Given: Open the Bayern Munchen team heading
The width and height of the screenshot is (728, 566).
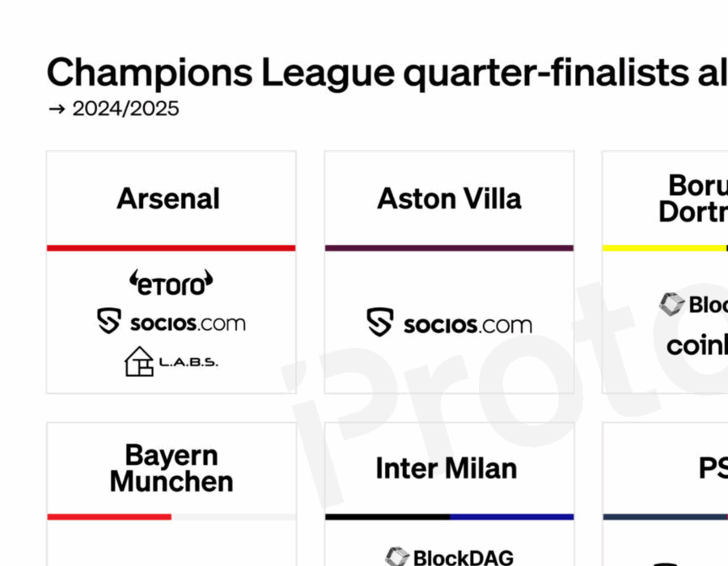Looking at the screenshot, I should click(x=171, y=468).
